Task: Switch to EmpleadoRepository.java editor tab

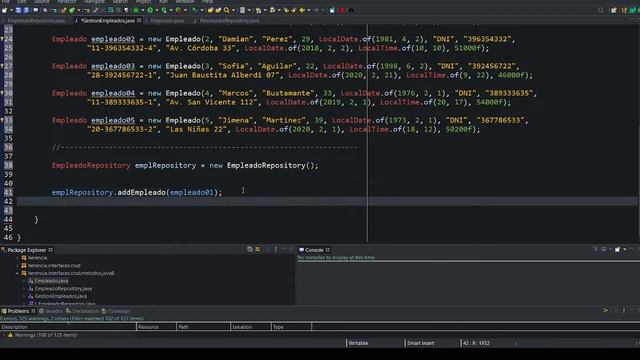Action: tap(36, 20)
